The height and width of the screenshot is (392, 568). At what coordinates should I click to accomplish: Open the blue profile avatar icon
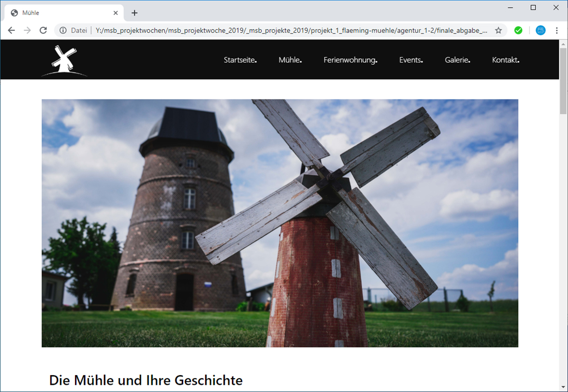(x=541, y=30)
